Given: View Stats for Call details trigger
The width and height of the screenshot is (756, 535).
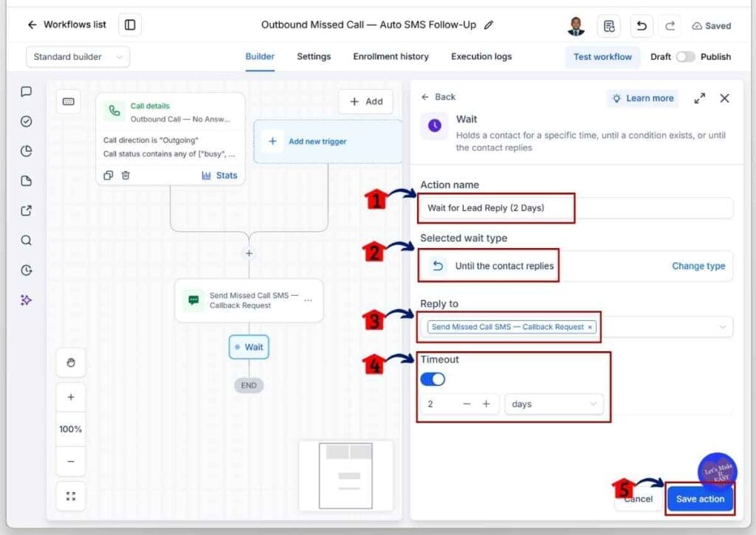Looking at the screenshot, I should [219, 176].
